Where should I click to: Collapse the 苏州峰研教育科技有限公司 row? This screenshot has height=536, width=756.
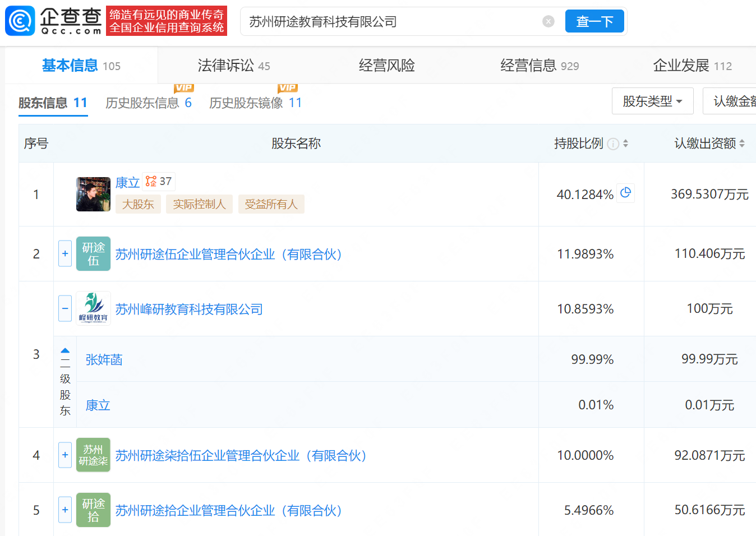65,308
